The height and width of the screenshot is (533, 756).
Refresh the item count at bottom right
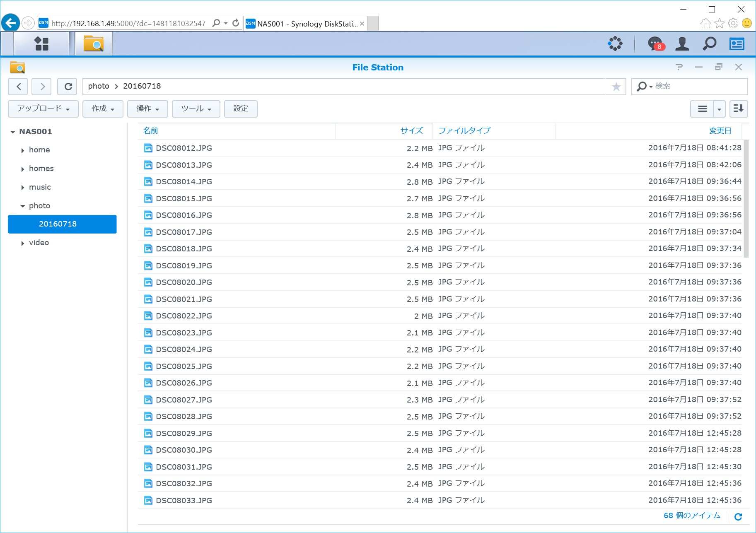pos(738,516)
